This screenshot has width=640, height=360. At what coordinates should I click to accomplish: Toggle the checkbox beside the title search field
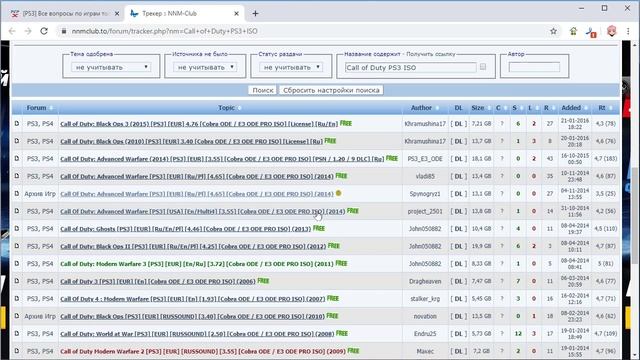tap(483, 67)
